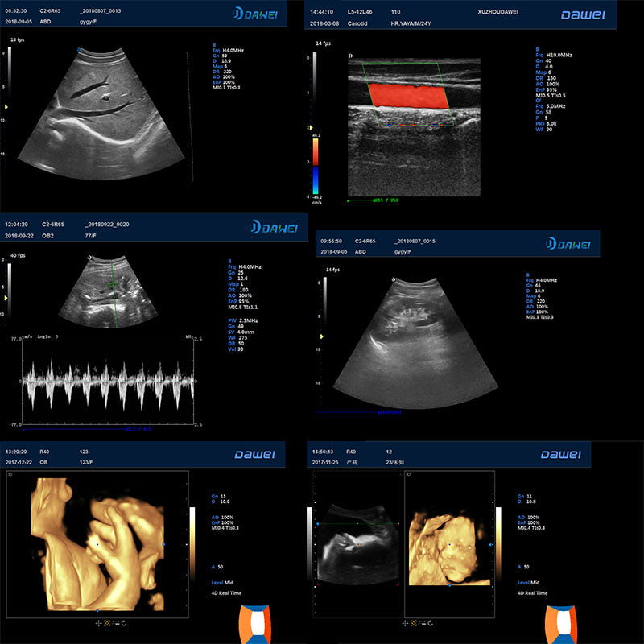Click the Dawei logo in the 13:29:29 OB header

click(254, 454)
